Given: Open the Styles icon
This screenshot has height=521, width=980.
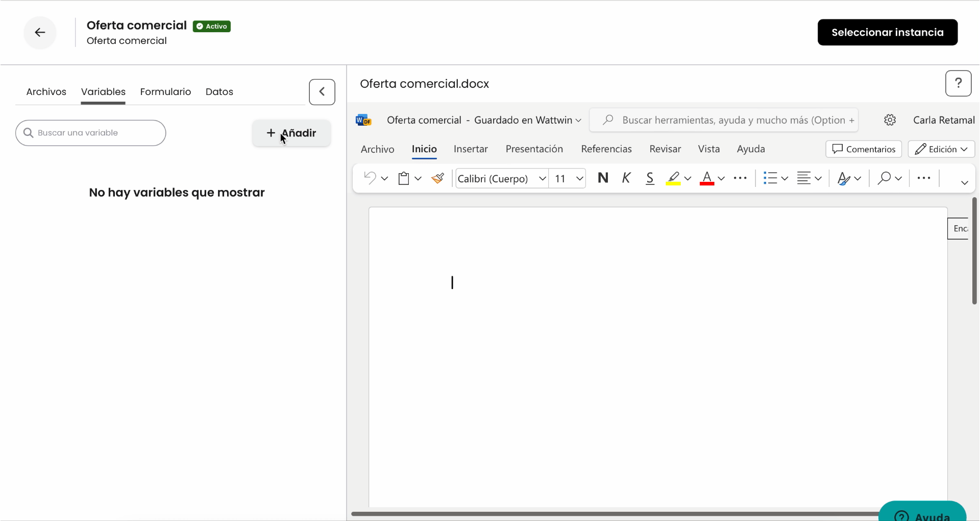Looking at the screenshot, I should coord(844,178).
